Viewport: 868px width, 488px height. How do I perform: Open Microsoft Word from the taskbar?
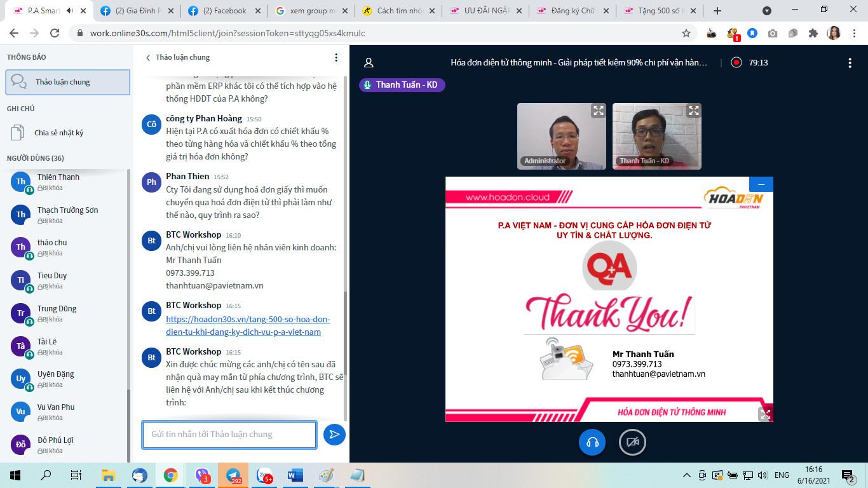tap(295, 475)
